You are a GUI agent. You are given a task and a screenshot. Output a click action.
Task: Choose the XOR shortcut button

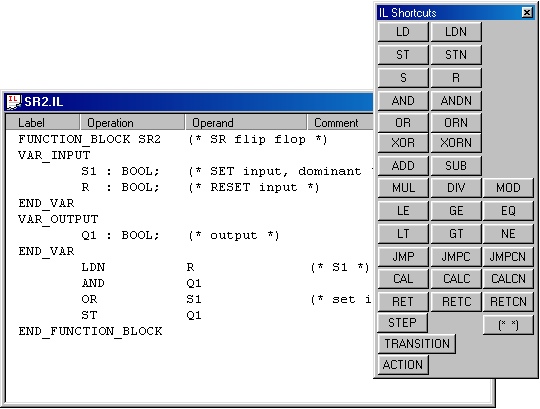tap(403, 143)
